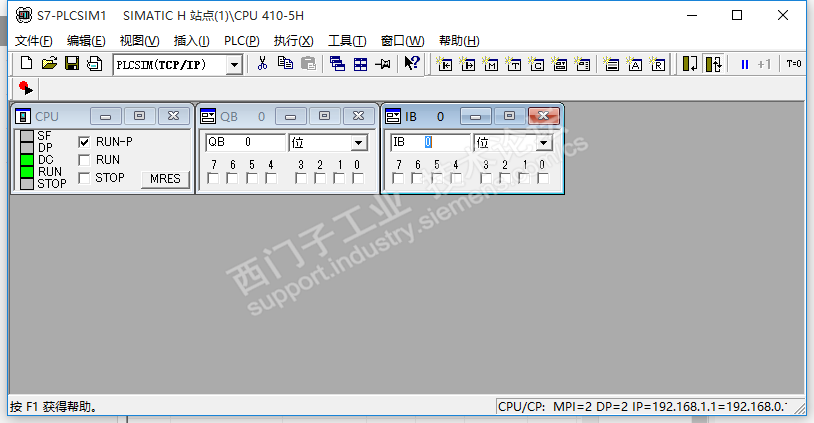Close the QB sub-window

[358, 116]
